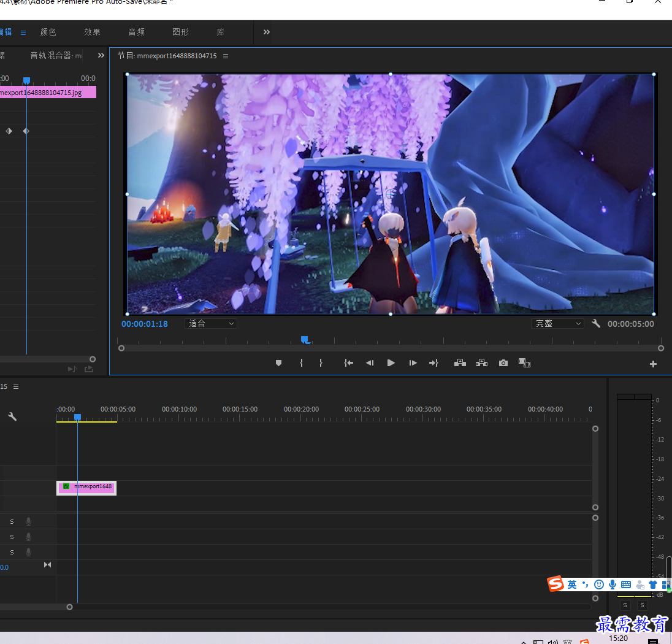Step forward one frame
The height and width of the screenshot is (644, 672).
pos(413,363)
